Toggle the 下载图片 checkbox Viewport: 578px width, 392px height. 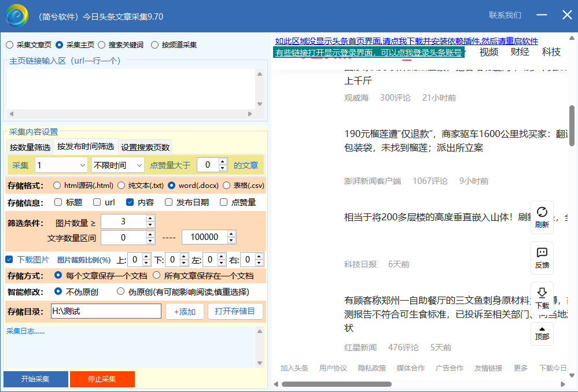[x=9, y=260]
